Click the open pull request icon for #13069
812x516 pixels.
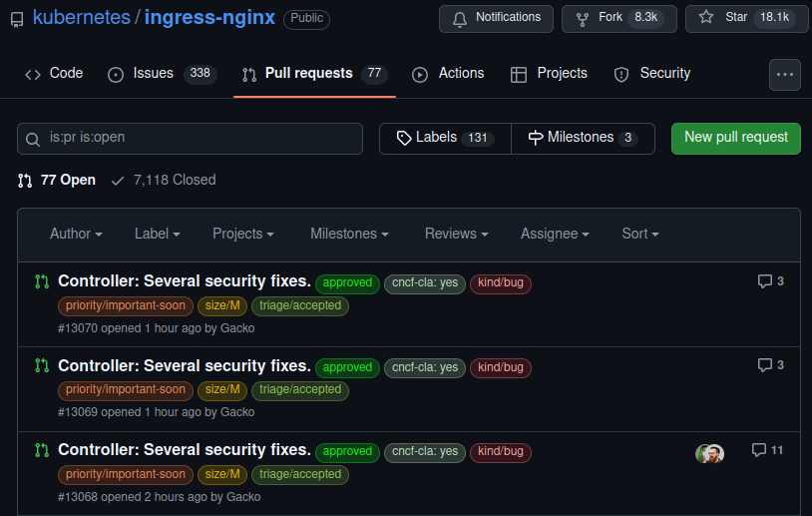(41, 366)
